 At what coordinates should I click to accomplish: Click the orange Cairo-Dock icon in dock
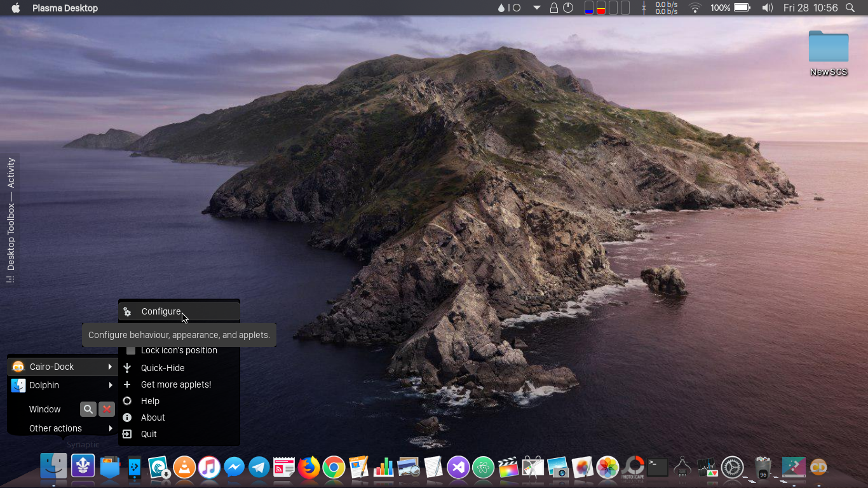click(818, 468)
